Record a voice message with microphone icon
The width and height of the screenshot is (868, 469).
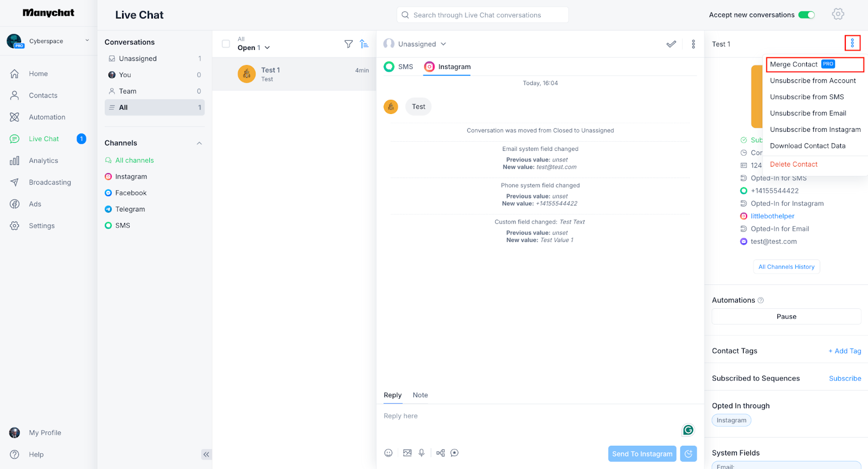[x=422, y=453]
